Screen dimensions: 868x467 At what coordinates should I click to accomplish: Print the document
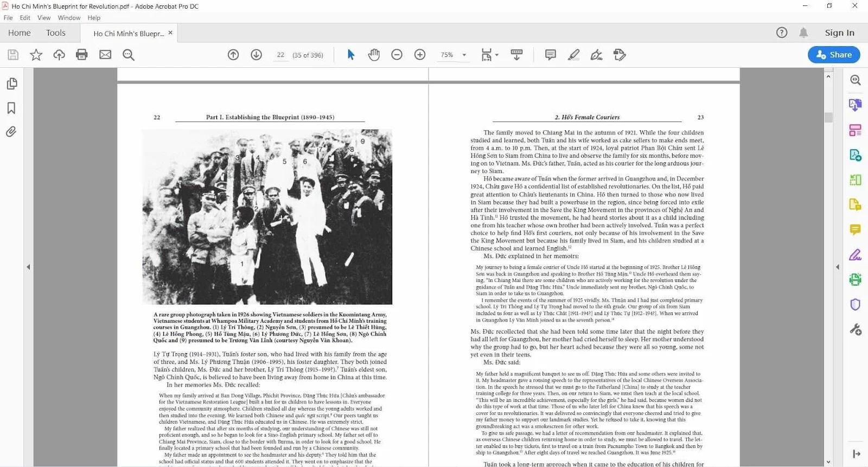(82, 55)
